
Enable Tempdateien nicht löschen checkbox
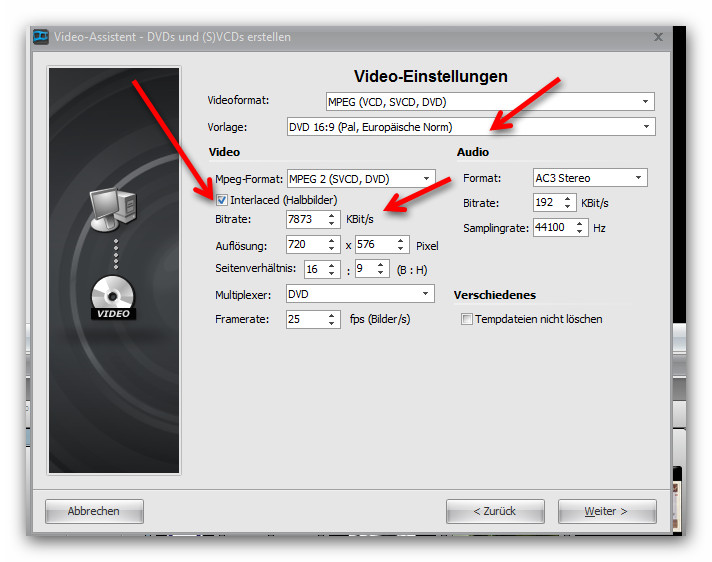pyautogui.click(x=466, y=320)
